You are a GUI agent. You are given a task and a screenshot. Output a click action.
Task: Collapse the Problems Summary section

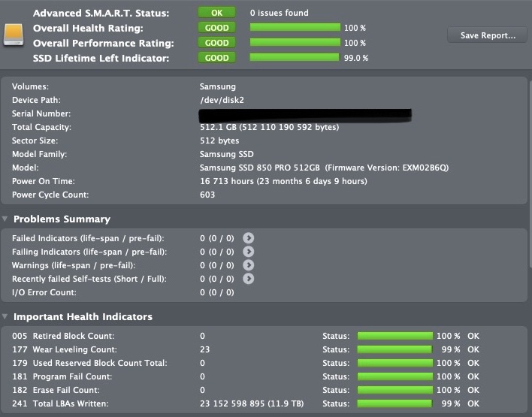coord(6,219)
